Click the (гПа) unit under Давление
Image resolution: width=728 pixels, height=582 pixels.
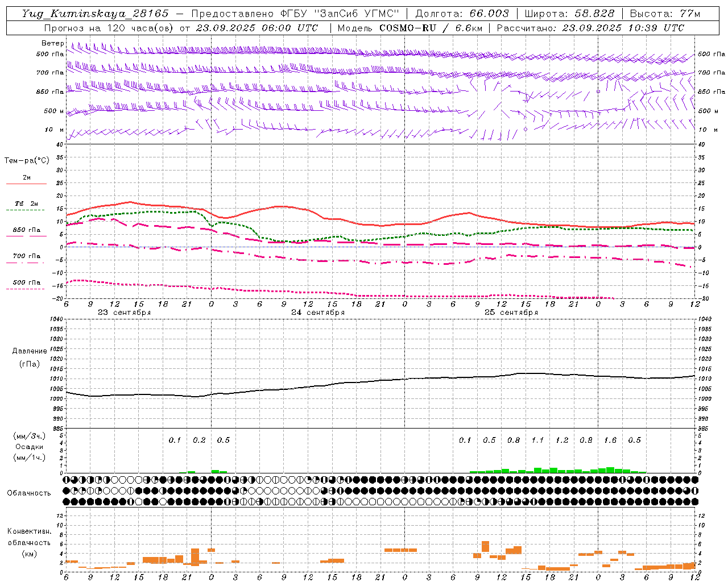tap(28, 364)
